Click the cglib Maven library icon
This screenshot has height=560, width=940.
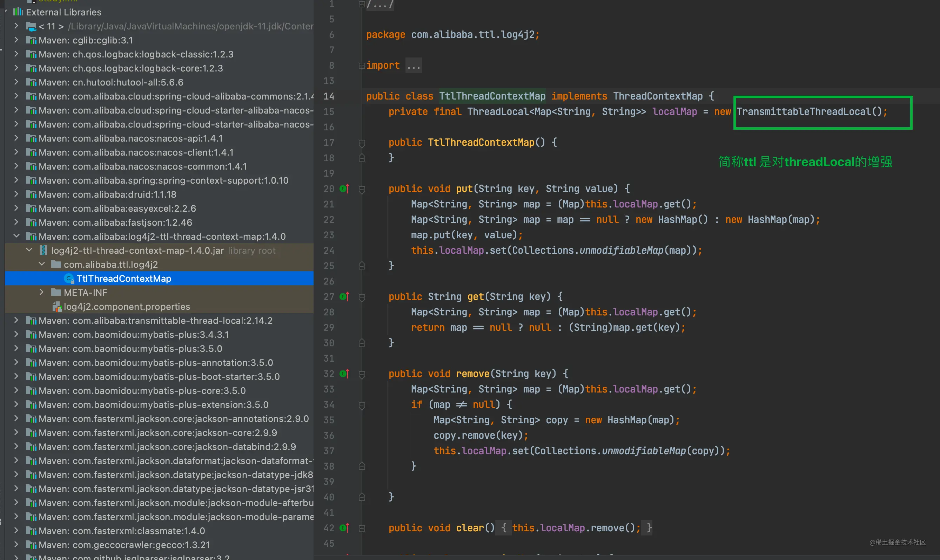(x=31, y=40)
